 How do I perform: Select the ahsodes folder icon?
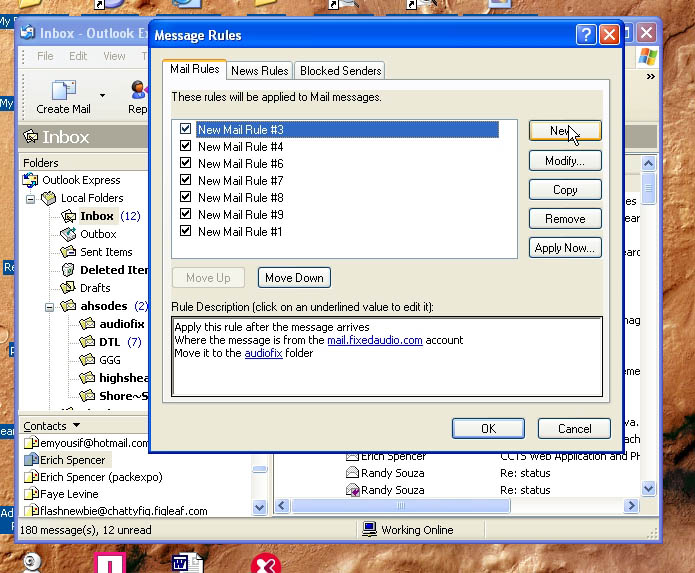[x=68, y=306]
